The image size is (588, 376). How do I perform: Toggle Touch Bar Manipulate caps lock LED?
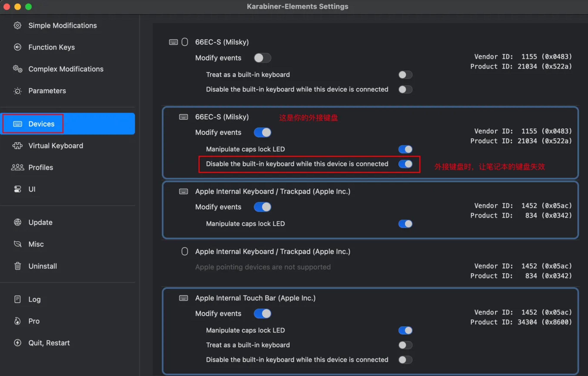coord(405,330)
